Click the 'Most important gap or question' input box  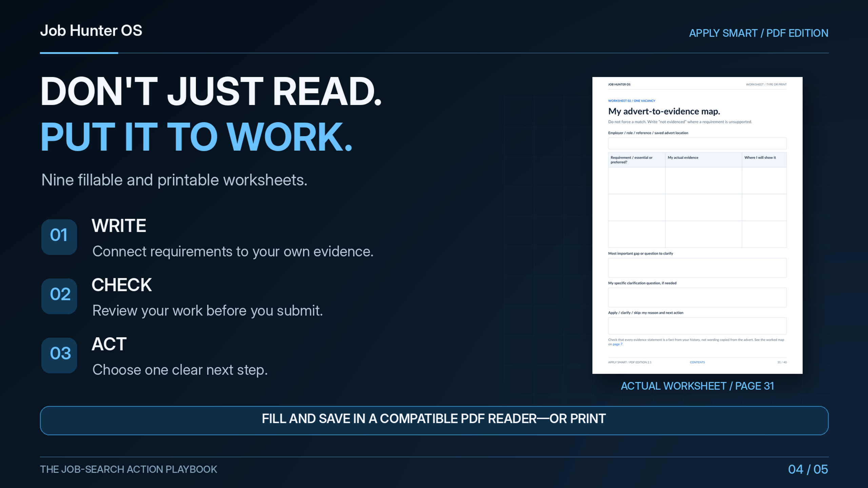(697, 268)
